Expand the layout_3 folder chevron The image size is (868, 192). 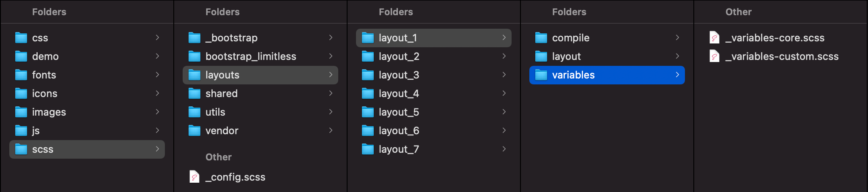point(504,75)
